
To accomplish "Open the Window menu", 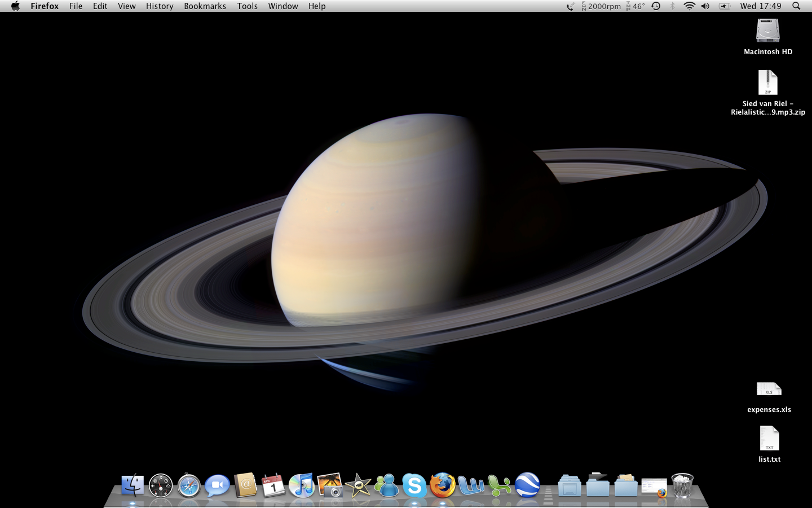I will 283,6.
